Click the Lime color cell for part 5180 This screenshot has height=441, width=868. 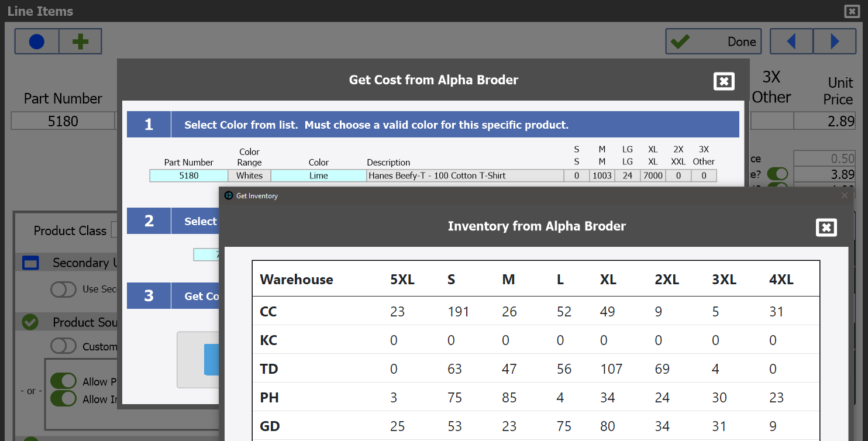[x=318, y=175]
